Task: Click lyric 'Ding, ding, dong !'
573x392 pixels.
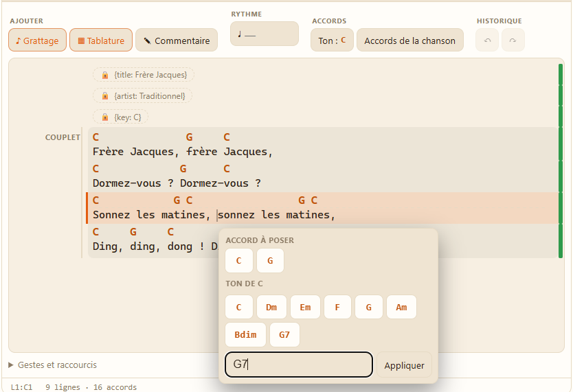Action: point(148,246)
